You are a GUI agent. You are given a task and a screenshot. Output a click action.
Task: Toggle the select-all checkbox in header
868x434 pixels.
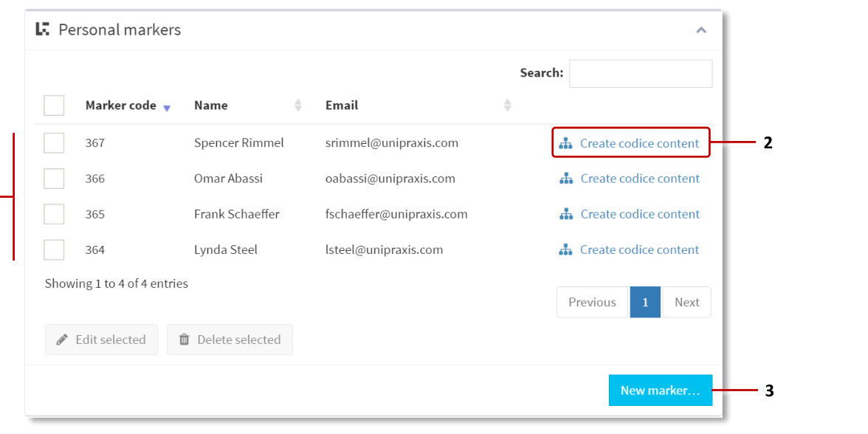pyautogui.click(x=54, y=106)
